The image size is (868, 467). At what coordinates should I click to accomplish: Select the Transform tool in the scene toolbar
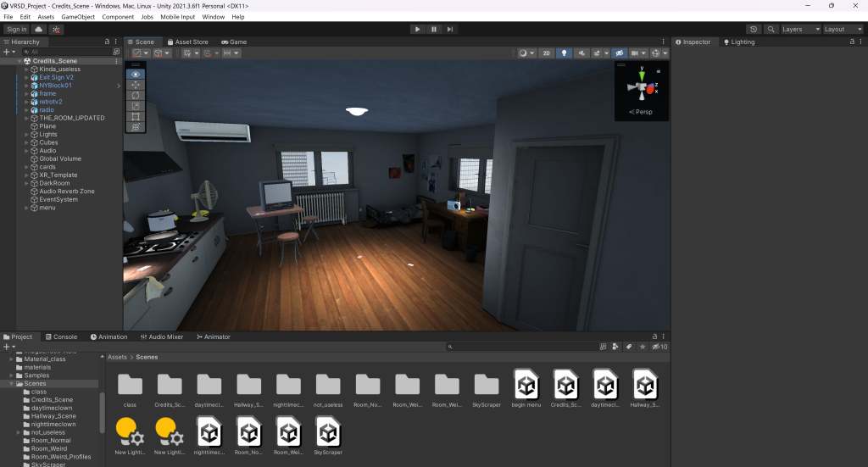coord(136,127)
